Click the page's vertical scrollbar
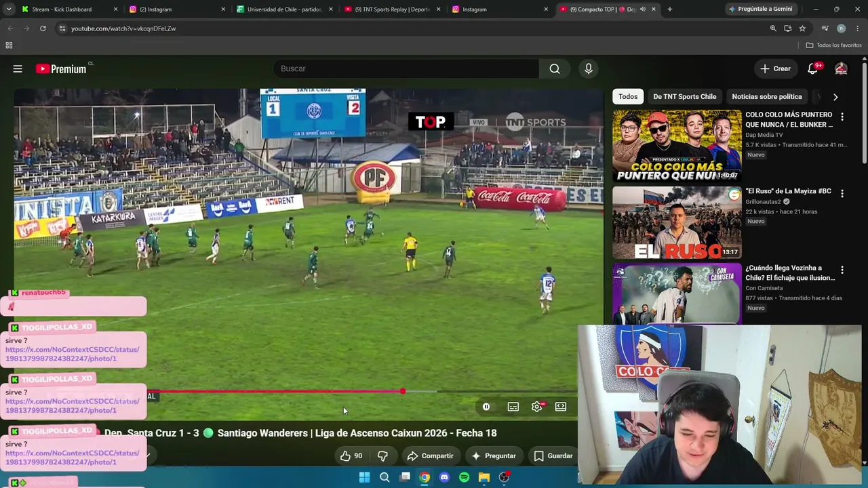The image size is (868, 488). (x=864, y=114)
